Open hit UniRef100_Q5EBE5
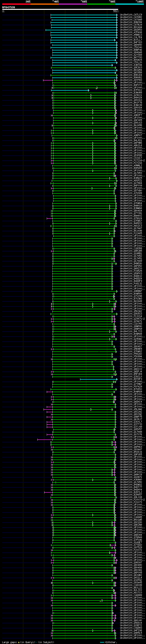This screenshot has width=146, height=644. (x=131, y=349)
